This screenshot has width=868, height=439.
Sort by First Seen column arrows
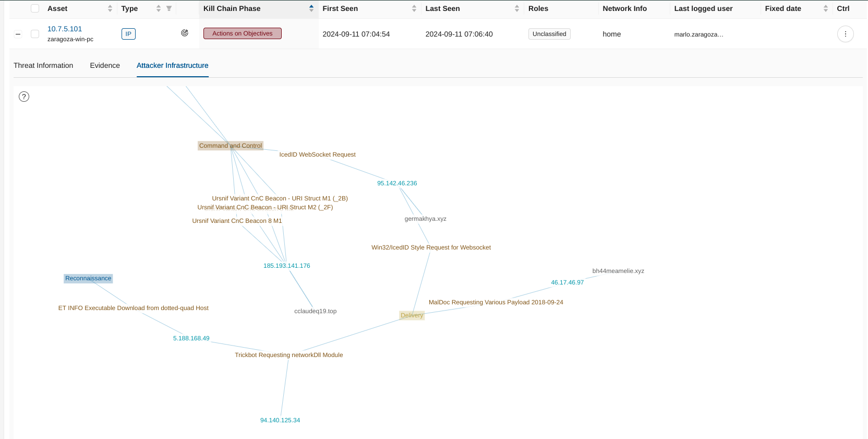point(414,8)
